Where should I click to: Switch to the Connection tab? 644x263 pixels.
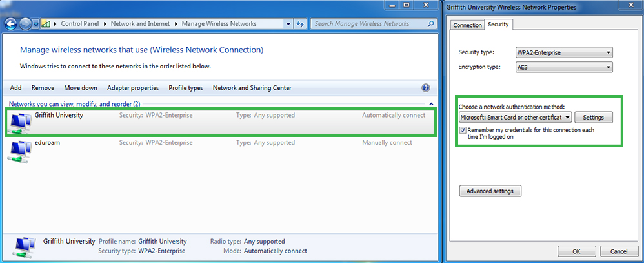(x=467, y=25)
